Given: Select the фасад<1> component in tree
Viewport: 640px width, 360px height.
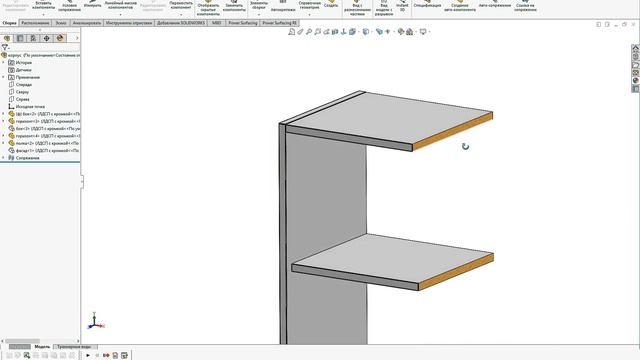Looking at the screenshot, I should pyautogui.click(x=44, y=151).
